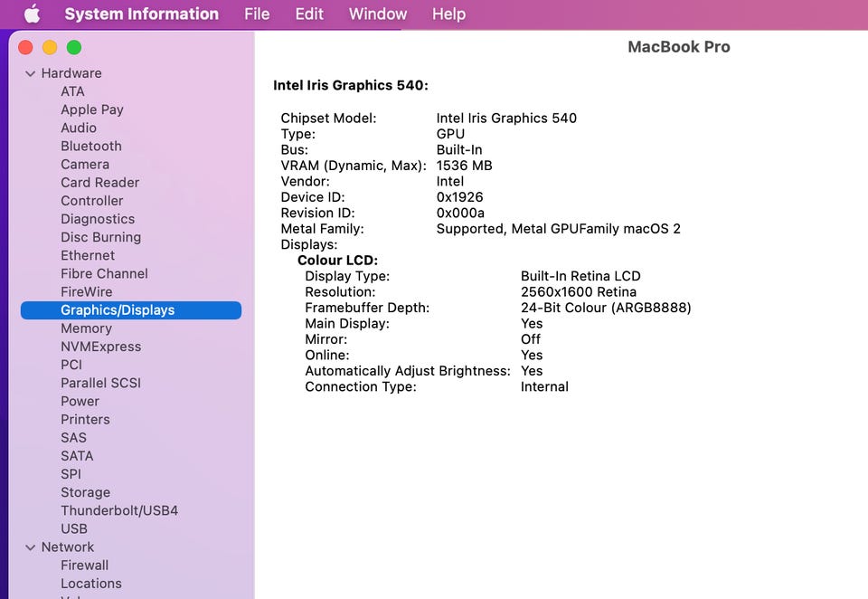Open the Edit menu
This screenshot has width=868, height=599.
[309, 14]
